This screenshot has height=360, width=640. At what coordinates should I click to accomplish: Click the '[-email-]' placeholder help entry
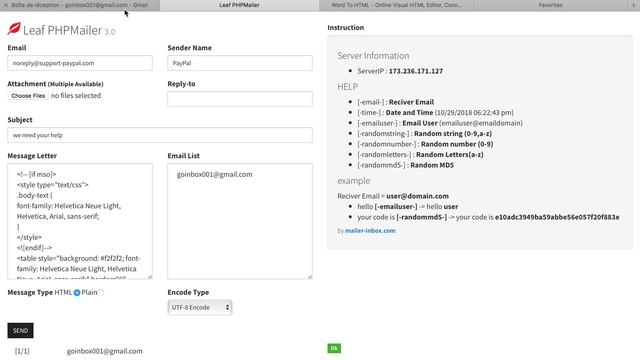tap(396, 102)
